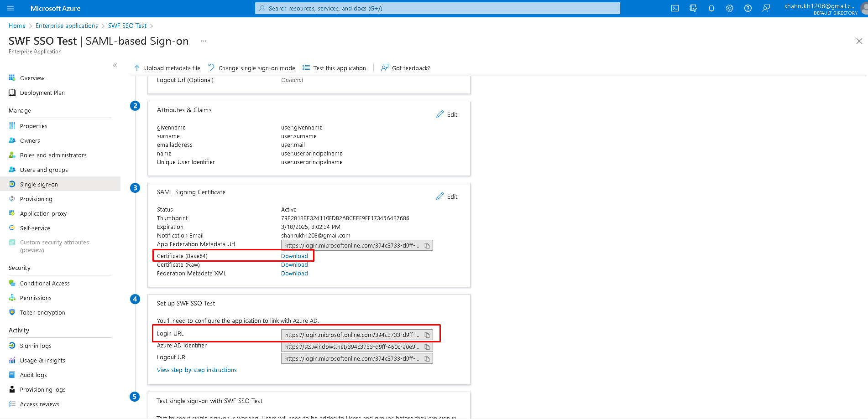Go to SWF SSO Test breadcrumb
This screenshot has width=868, height=419.
click(127, 26)
